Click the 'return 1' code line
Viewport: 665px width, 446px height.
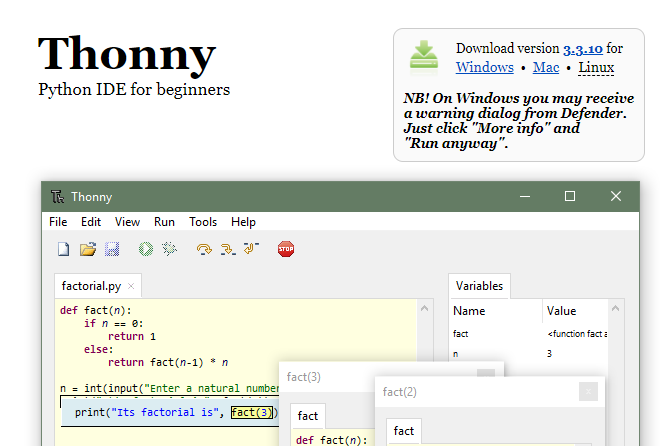(x=132, y=337)
